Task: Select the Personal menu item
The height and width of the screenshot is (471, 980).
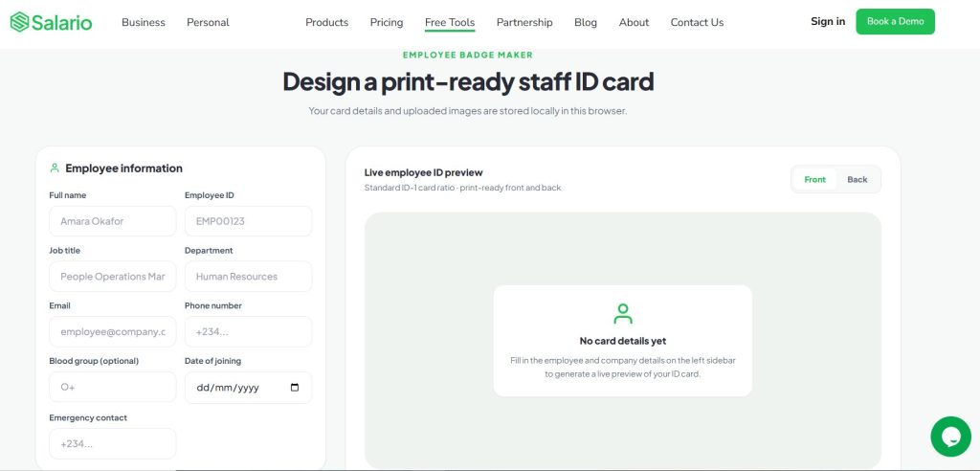Action: [x=208, y=23]
